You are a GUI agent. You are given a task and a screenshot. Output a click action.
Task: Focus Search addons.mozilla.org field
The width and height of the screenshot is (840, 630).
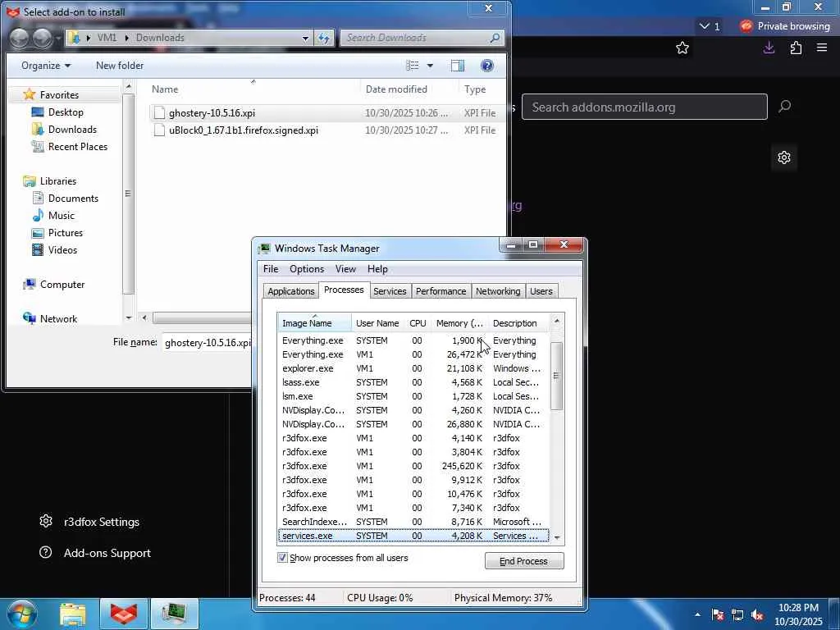point(645,107)
